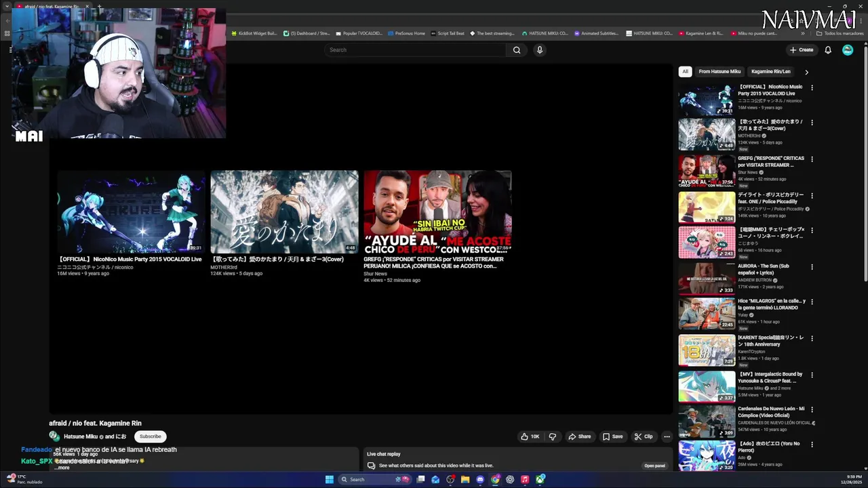
Task: Subscribe to Hatsune Miku channel
Action: pos(151,436)
